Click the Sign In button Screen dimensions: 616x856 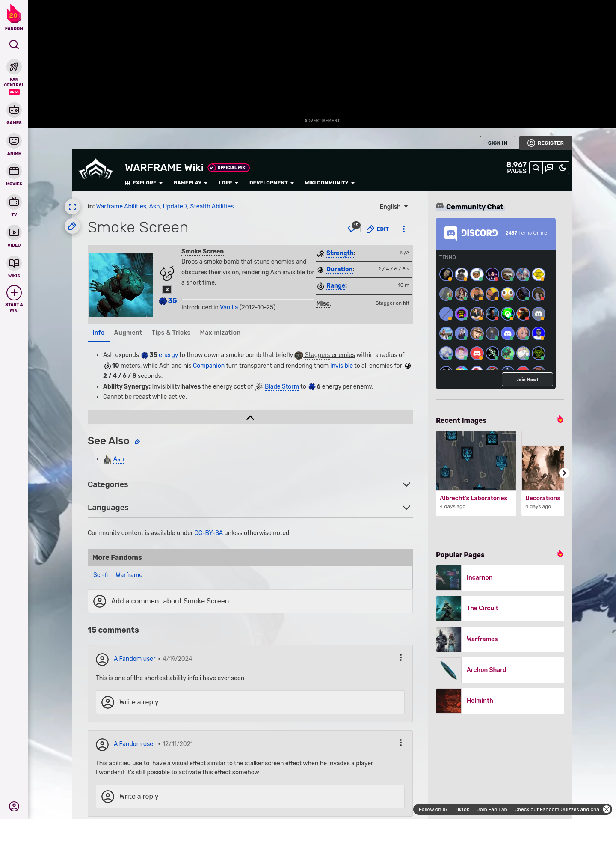point(498,143)
